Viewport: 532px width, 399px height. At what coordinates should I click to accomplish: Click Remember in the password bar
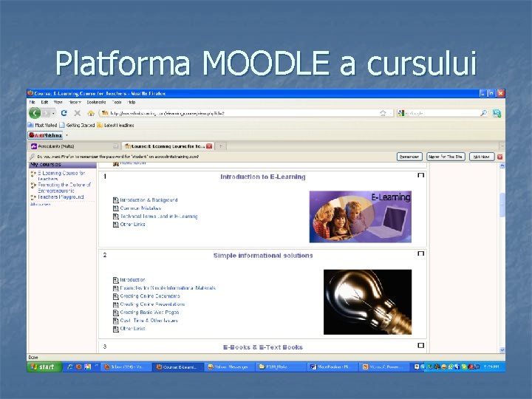pyautogui.click(x=409, y=157)
